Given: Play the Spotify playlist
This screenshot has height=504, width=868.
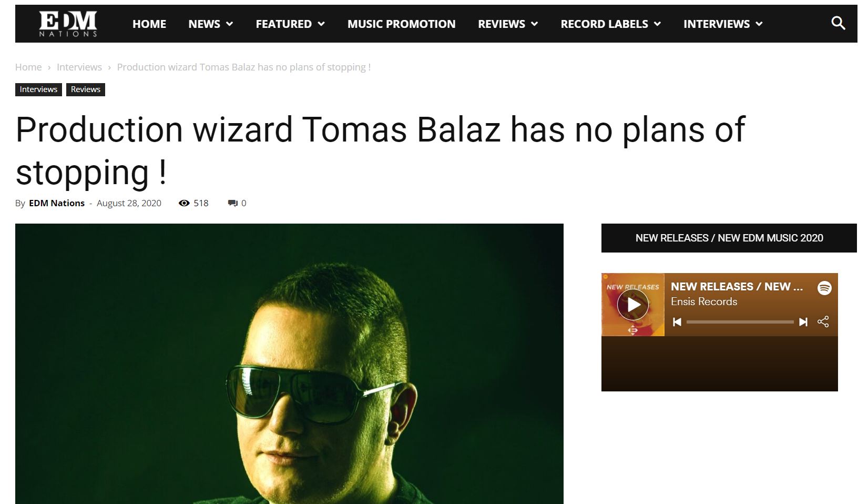Looking at the screenshot, I should point(633,305).
